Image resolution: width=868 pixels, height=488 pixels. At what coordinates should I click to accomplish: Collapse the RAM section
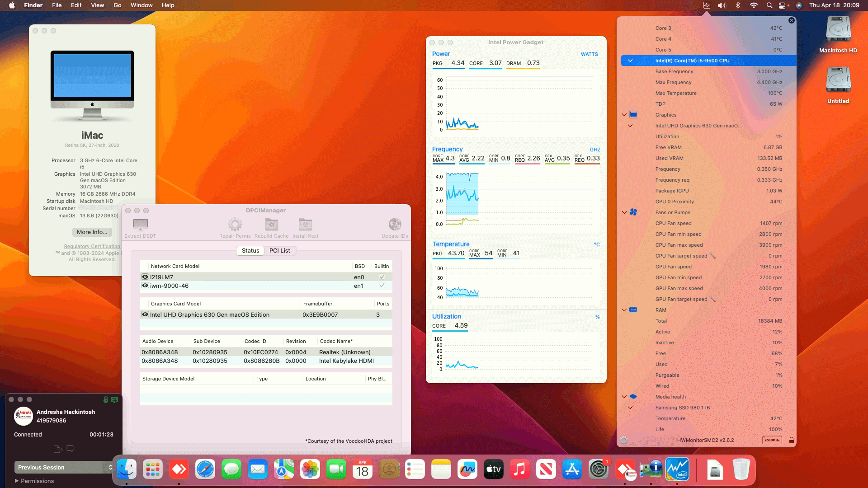pos(624,310)
